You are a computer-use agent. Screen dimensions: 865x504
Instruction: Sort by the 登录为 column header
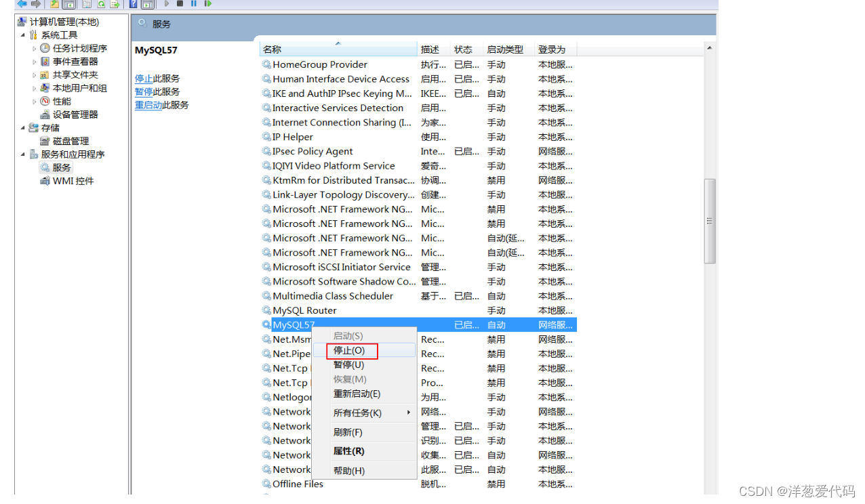[x=555, y=49]
